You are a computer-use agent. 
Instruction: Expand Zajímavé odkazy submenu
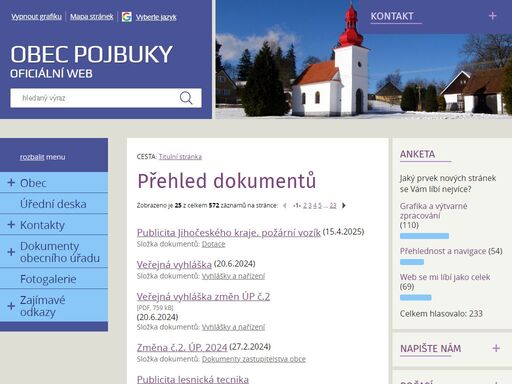point(11,306)
